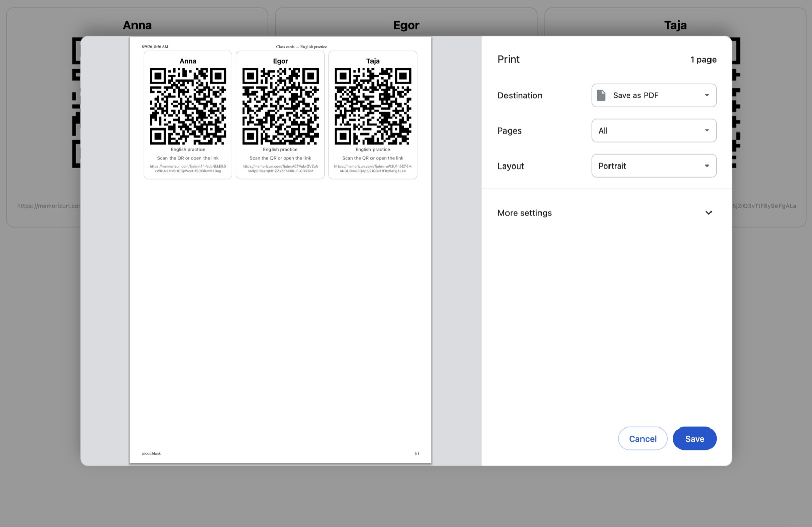
Task: Click the 'Print' dialog title
Action: tap(509, 59)
